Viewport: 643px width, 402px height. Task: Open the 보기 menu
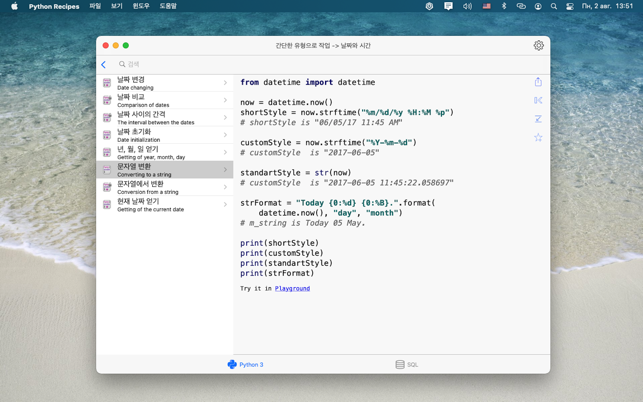(117, 6)
